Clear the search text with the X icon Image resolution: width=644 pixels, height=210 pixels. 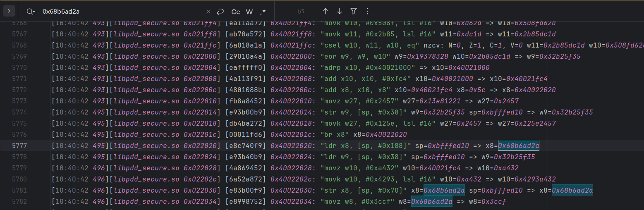[x=208, y=12]
